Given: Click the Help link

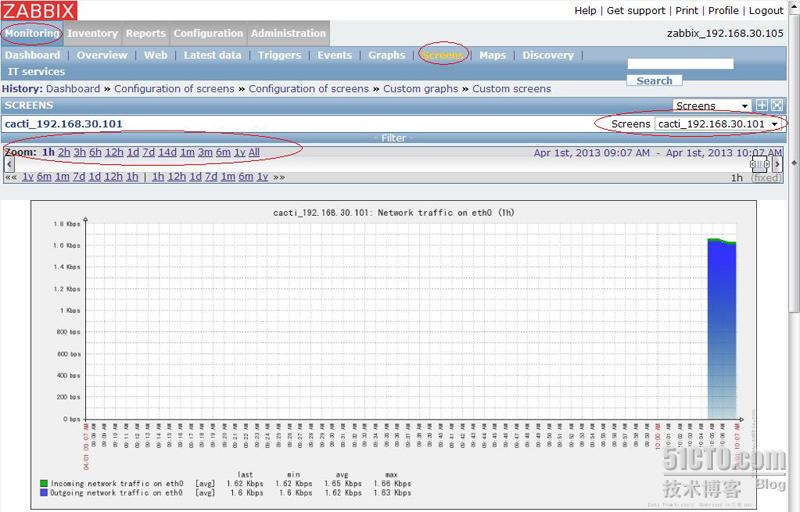Looking at the screenshot, I should click(x=585, y=11).
